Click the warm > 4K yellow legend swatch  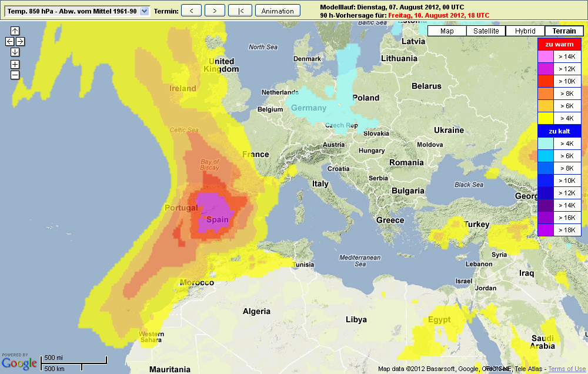point(546,119)
